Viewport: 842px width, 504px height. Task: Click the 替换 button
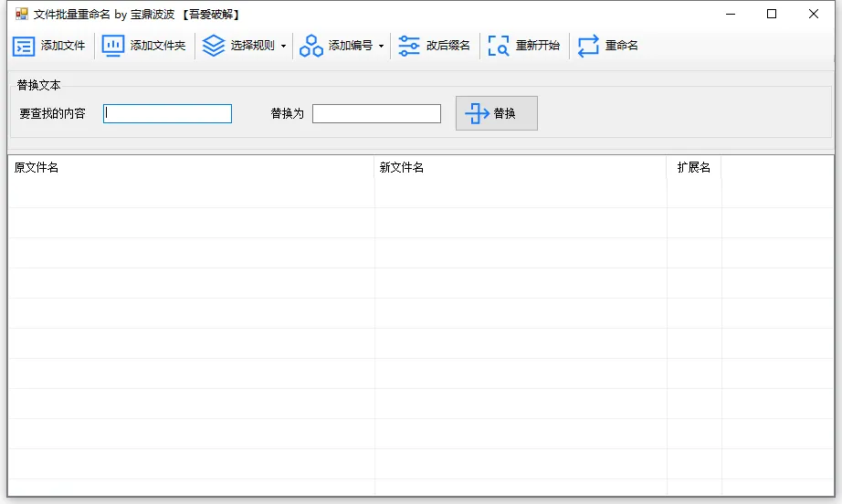497,113
